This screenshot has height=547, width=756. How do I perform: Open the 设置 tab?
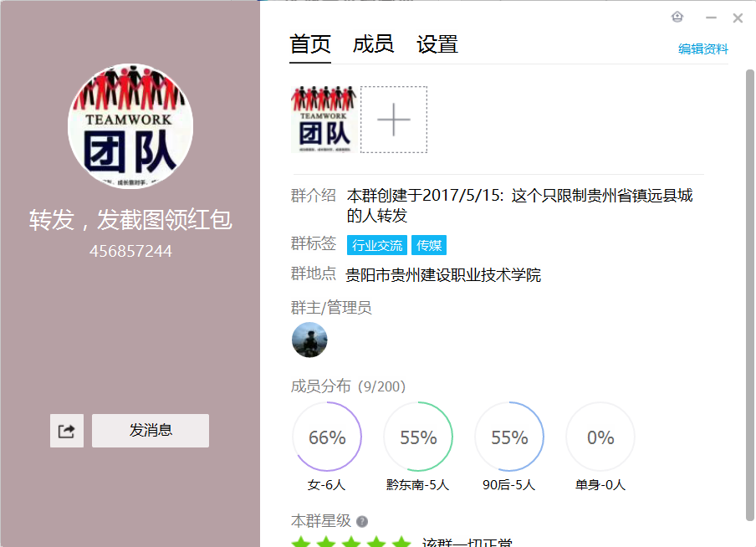click(x=437, y=44)
